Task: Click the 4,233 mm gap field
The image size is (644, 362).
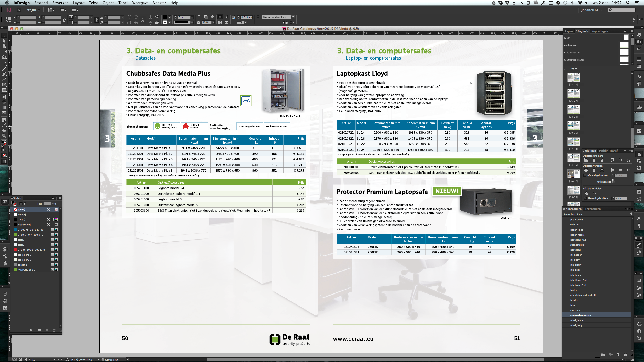Action: (x=247, y=17)
